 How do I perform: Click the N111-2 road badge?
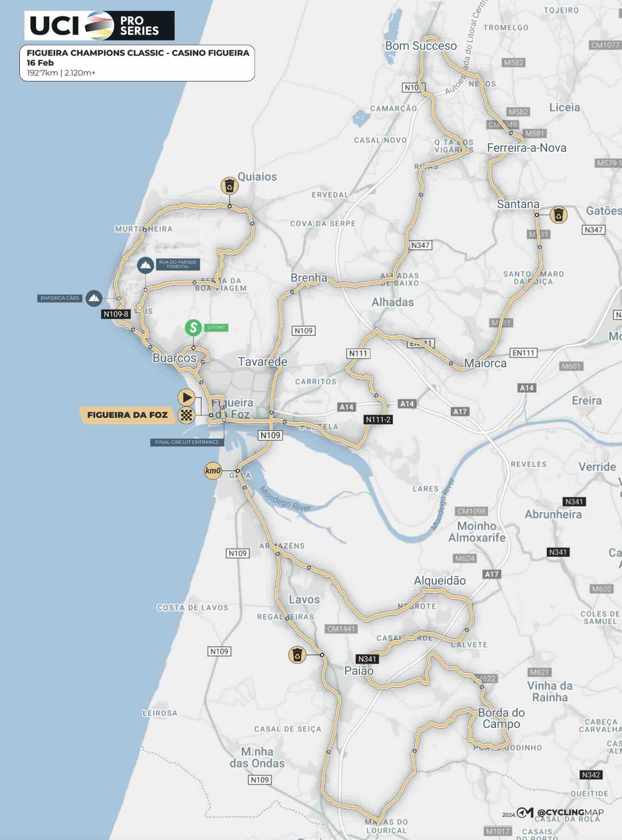click(x=378, y=420)
